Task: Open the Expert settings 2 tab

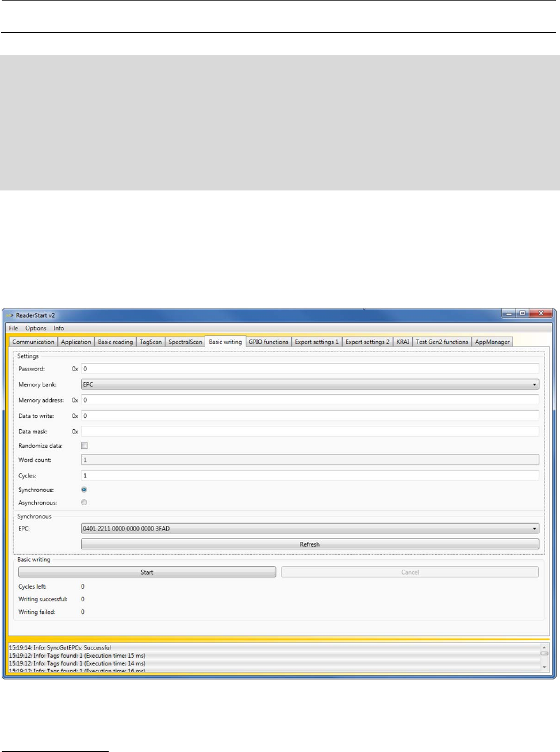Action: (367, 342)
